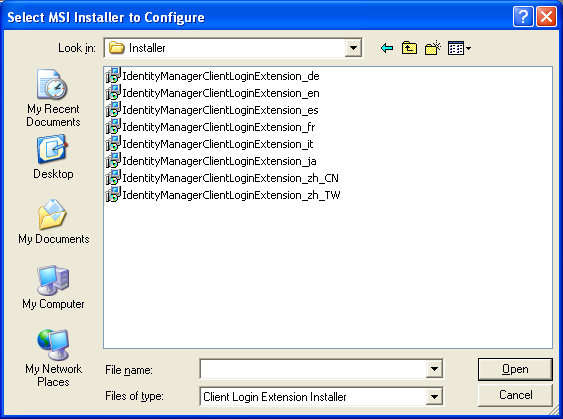Jump to Desktop in places bar
Screen dimensions: 563x419
[53, 157]
